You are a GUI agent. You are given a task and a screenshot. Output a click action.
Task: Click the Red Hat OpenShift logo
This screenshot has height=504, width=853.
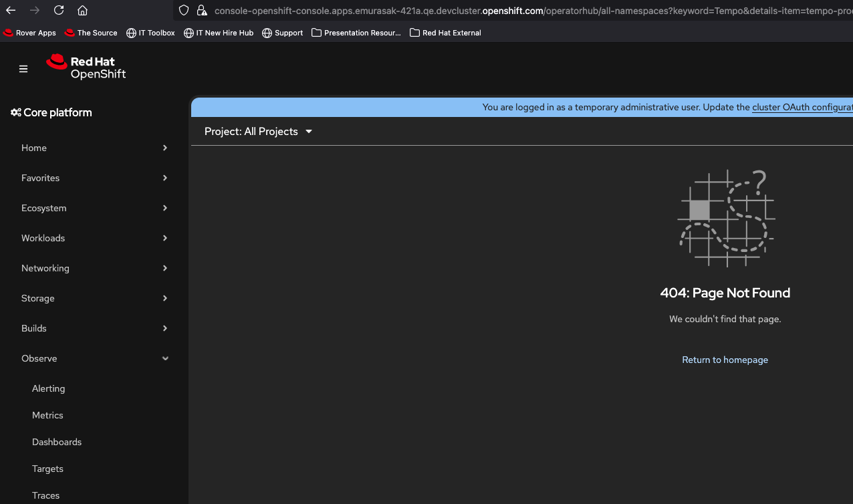[x=86, y=67]
